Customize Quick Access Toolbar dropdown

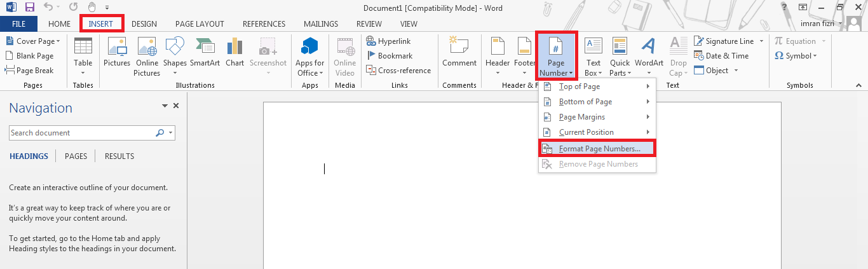click(107, 8)
